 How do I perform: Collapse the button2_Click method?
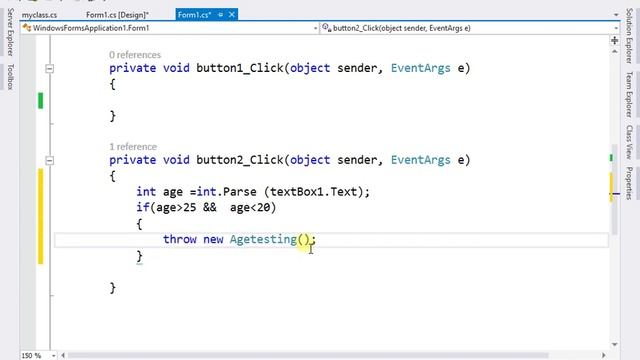49,160
